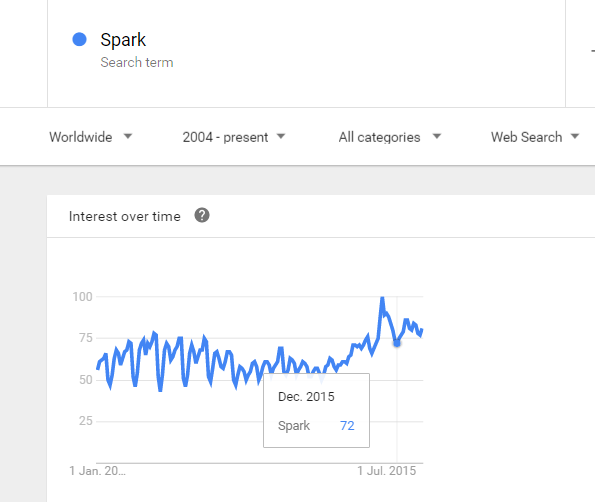Expand the All categories dropdown
The width and height of the screenshot is (595, 502).
point(390,137)
